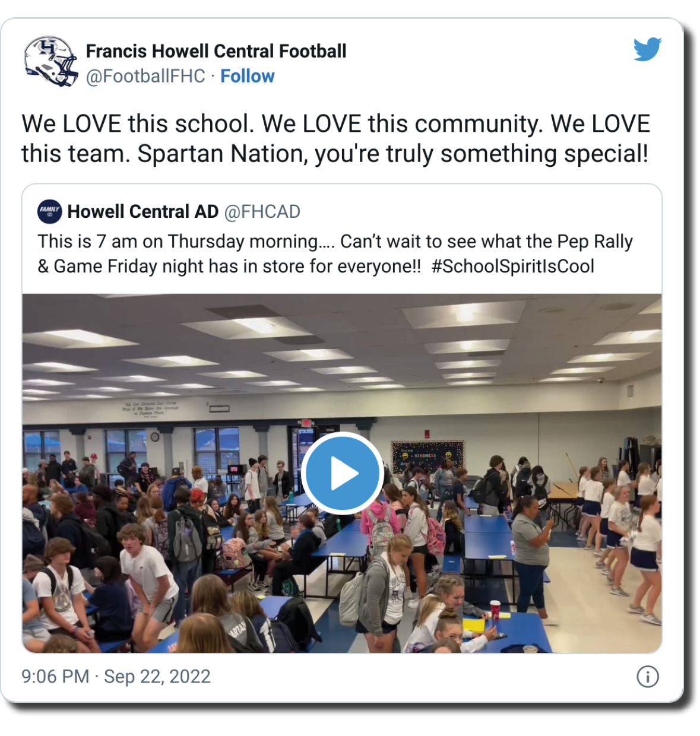Click the Kindness bulletin board in video
700x736 pixels.
coord(427,455)
